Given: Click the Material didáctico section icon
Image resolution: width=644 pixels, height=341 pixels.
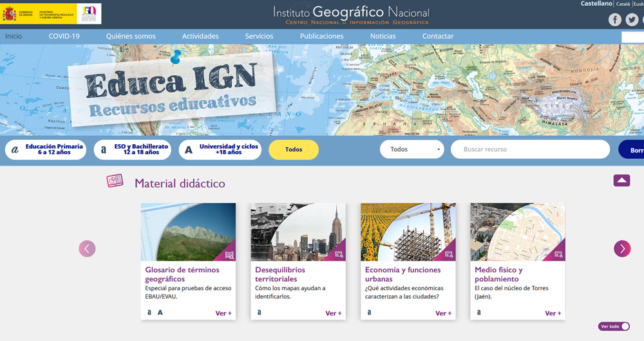Looking at the screenshot, I should [x=115, y=181].
